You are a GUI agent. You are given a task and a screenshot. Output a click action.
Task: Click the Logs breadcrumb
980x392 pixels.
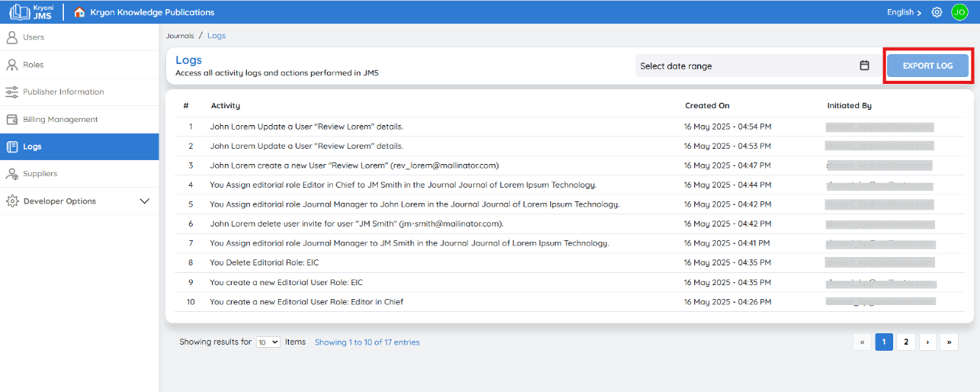(x=217, y=36)
